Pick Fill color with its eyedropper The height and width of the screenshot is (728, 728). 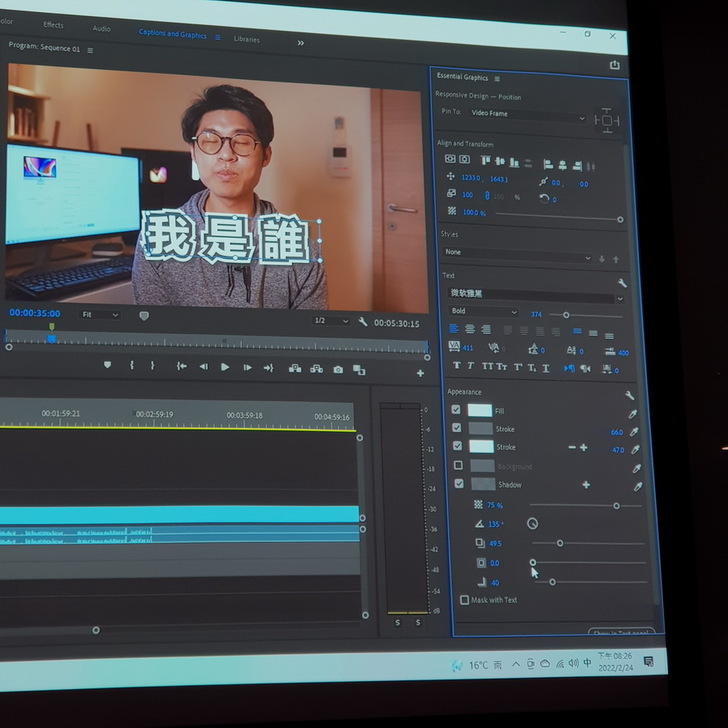click(x=632, y=414)
